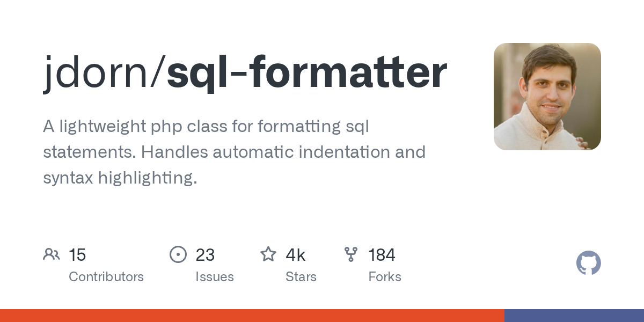644x322 pixels.
Task: Open the GitHub octocat logo
Action: click(x=589, y=264)
